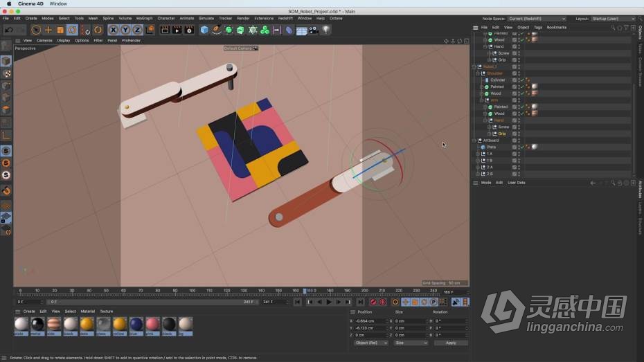Click Render to Picture Viewer icon

(x=177, y=30)
